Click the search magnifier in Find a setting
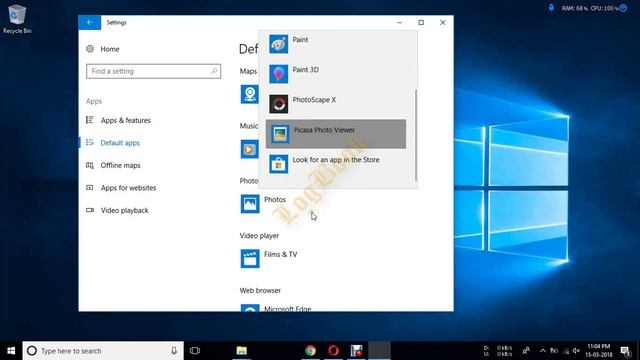Image resolution: width=640 pixels, height=360 pixels. tap(213, 71)
